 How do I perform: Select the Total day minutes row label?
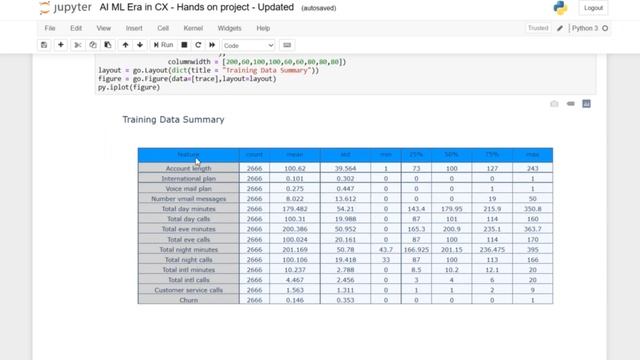tap(189, 209)
